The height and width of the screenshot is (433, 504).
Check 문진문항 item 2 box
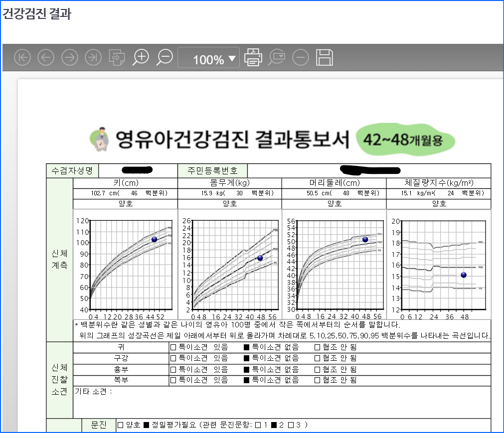(x=274, y=425)
